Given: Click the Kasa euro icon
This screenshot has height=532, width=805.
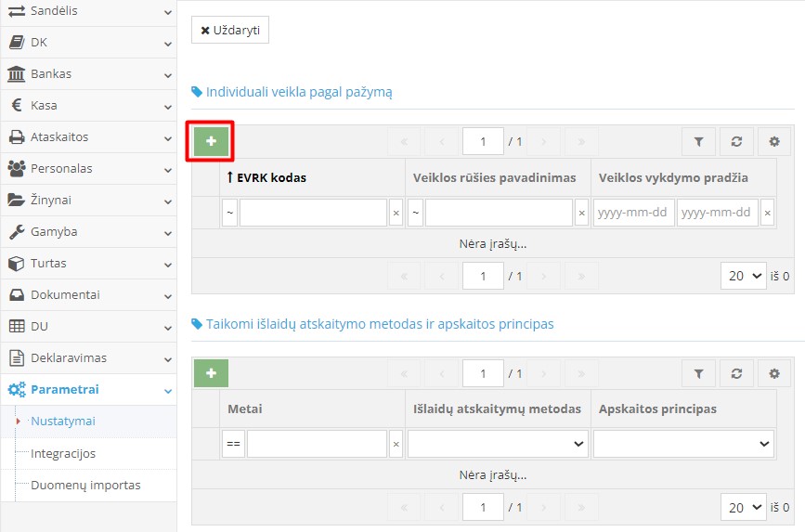Looking at the screenshot, I should [17, 105].
